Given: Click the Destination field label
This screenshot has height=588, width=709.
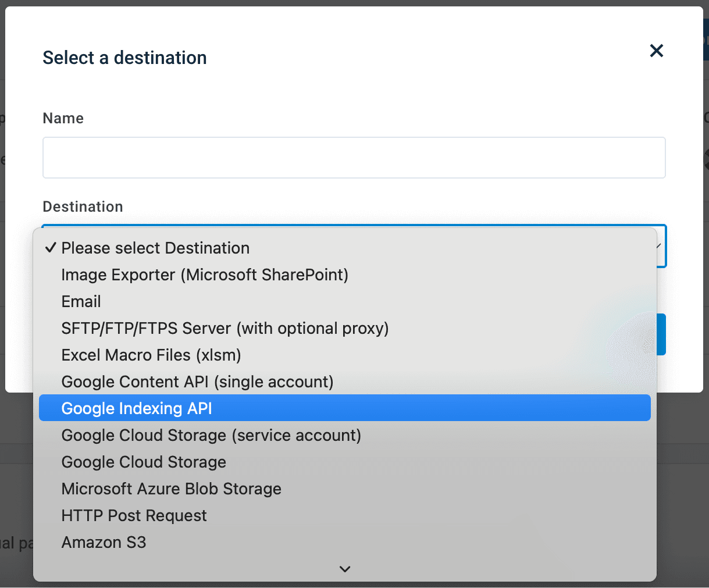Looking at the screenshot, I should (83, 206).
